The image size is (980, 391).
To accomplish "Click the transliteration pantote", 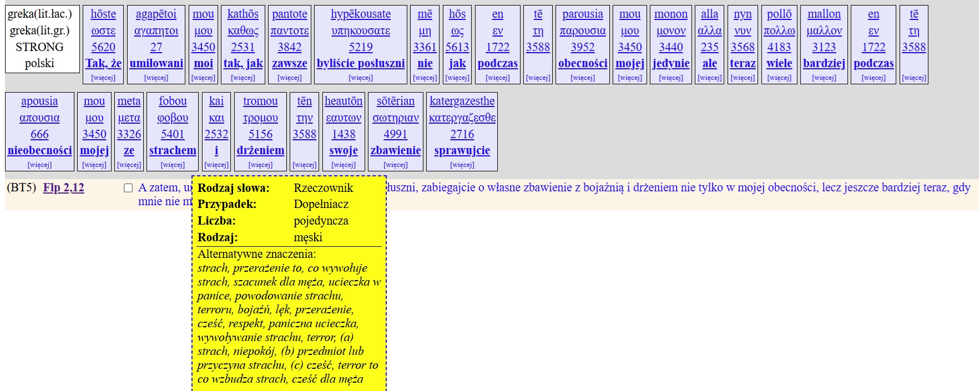I will click(x=290, y=14).
